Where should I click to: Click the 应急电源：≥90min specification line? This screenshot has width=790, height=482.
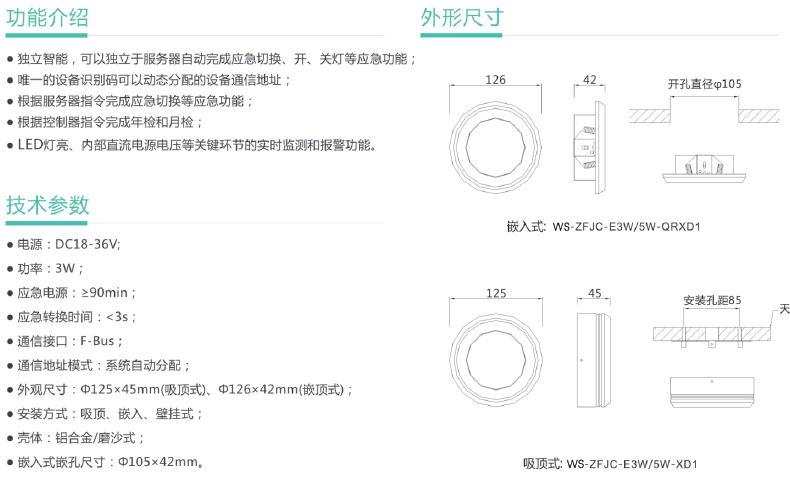(76, 293)
